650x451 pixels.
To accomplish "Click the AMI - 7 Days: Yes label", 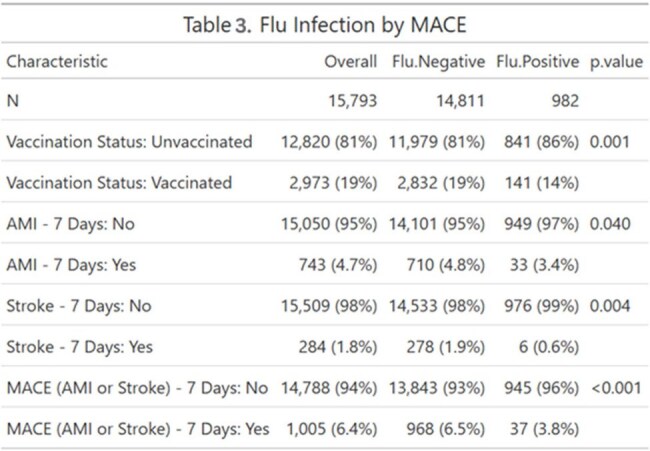I will (x=71, y=265).
